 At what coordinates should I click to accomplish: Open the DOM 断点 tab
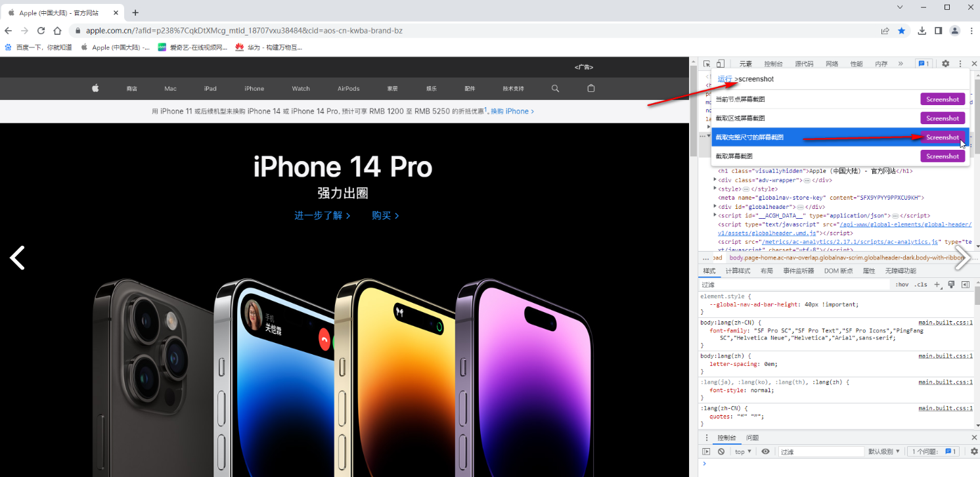838,271
